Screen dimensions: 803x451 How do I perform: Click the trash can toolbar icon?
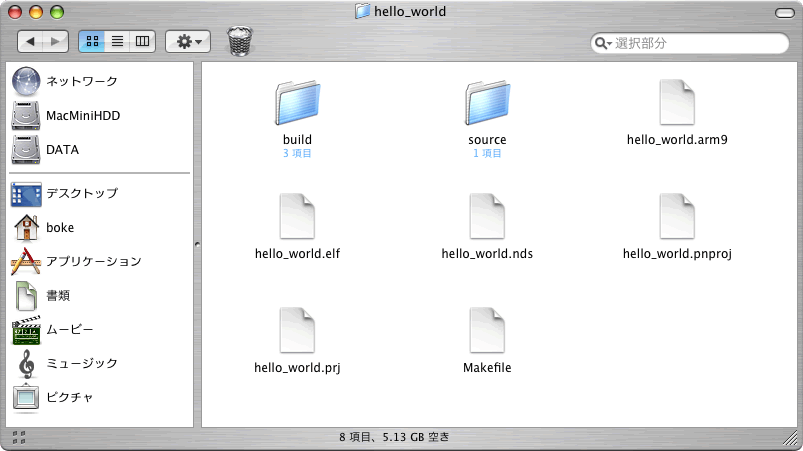pyautogui.click(x=240, y=41)
